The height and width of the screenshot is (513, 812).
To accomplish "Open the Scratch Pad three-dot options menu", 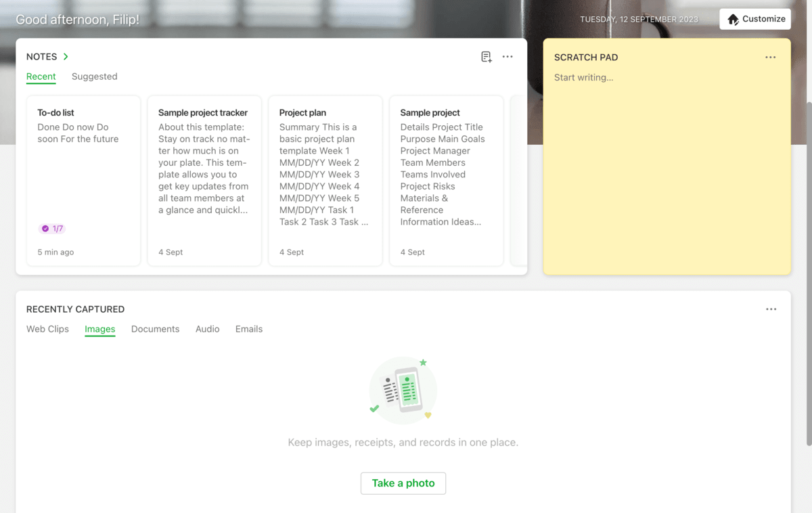I will [770, 58].
